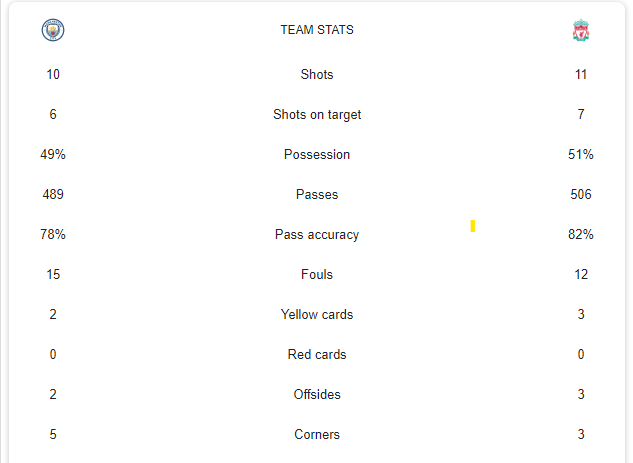
Task: Click Liverpool's 51% possession value
Action: 581,154
